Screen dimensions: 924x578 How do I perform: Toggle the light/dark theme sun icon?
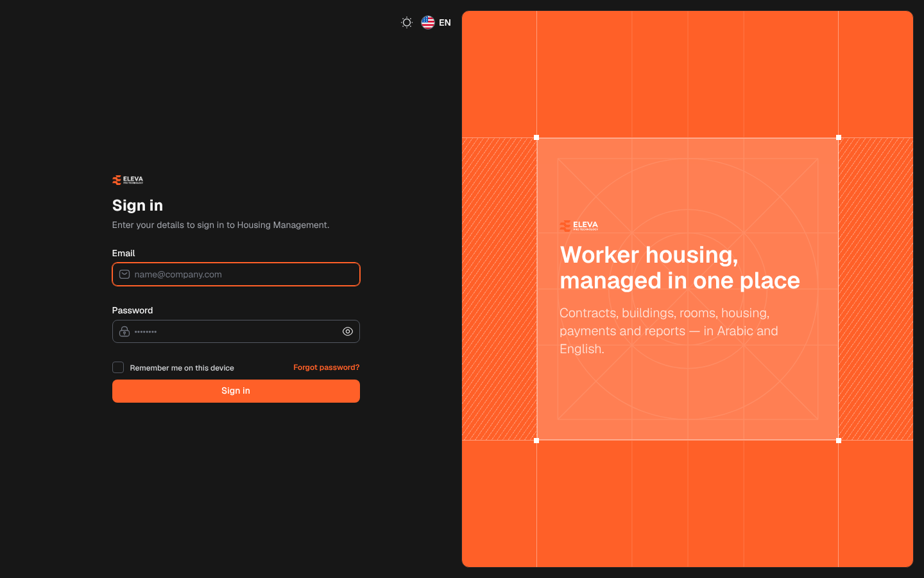point(407,22)
